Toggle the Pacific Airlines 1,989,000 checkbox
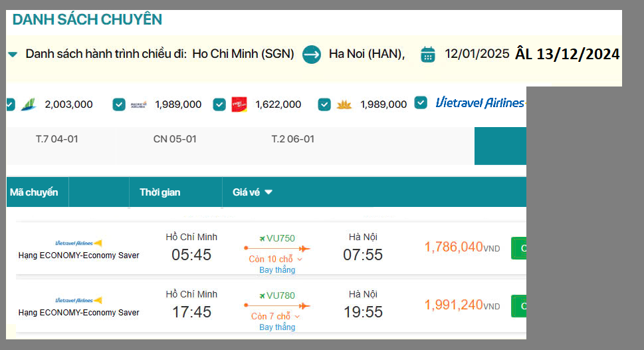644x350 pixels. click(x=119, y=104)
